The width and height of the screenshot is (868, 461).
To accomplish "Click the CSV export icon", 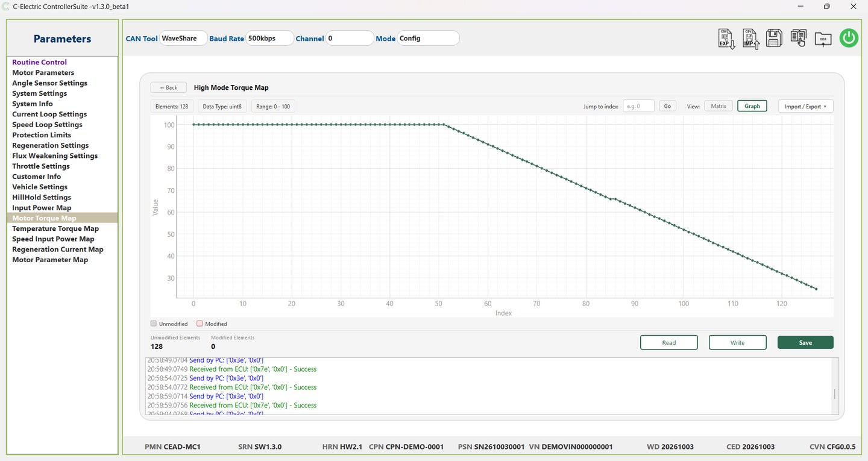I will pos(726,39).
